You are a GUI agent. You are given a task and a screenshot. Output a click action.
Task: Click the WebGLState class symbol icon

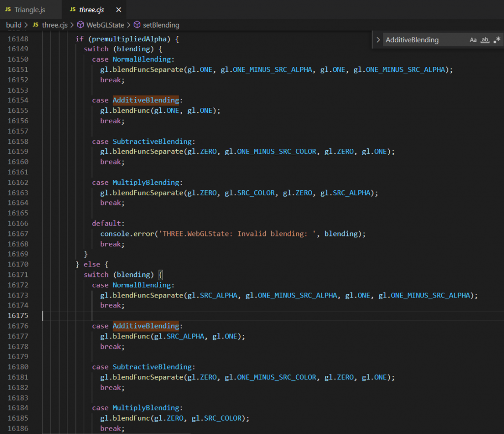pos(80,25)
